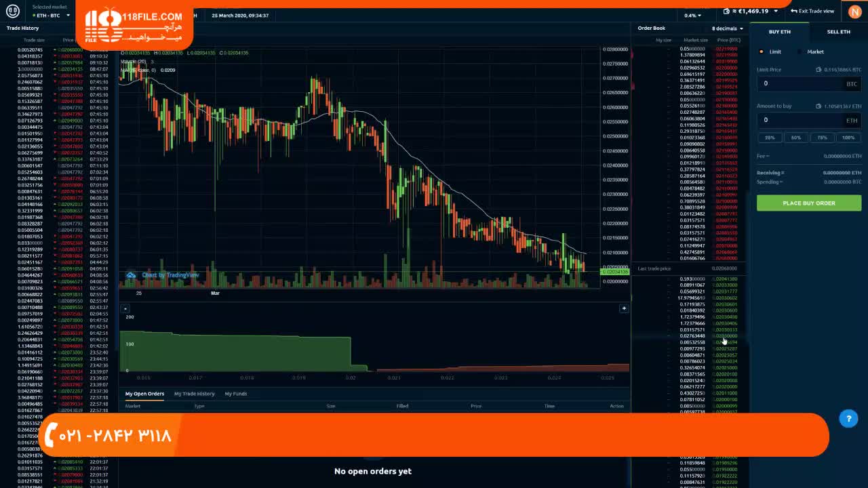Click the Limit Price input field
The image size is (868, 488).
[x=800, y=83]
